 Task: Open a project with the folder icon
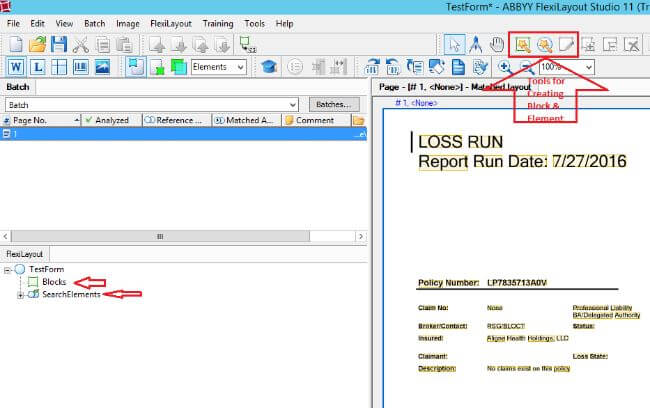[x=38, y=44]
